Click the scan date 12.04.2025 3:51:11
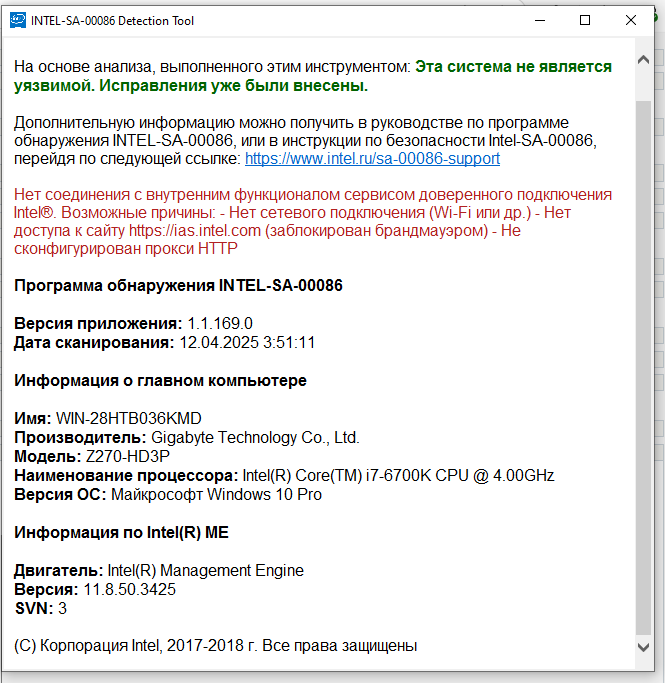 coord(247,342)
